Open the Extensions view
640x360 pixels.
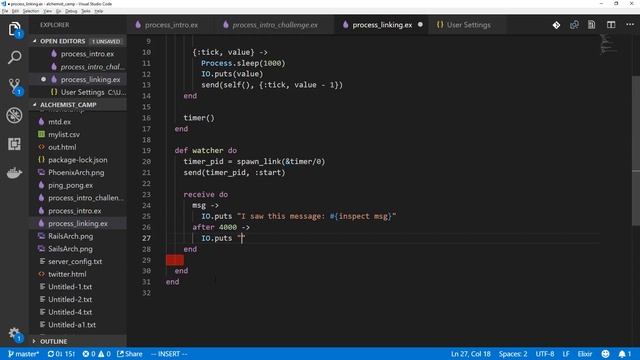click(x=14, y=144)
